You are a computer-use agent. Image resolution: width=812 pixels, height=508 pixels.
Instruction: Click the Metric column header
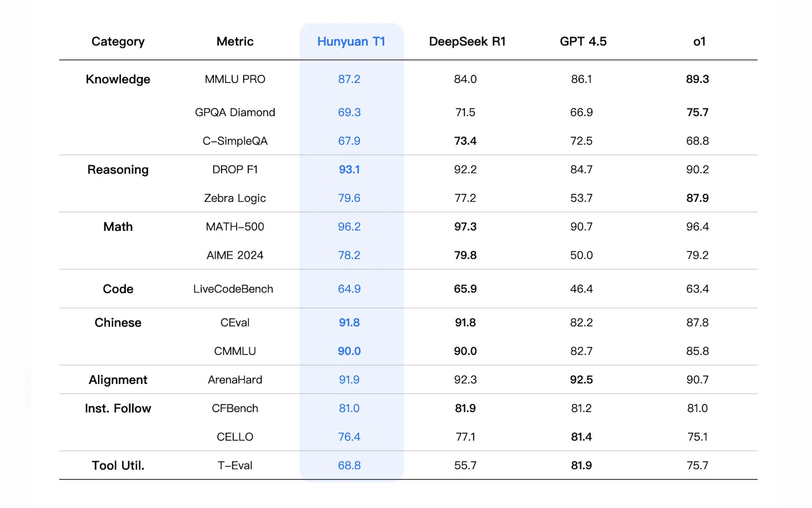click(235, 41)
